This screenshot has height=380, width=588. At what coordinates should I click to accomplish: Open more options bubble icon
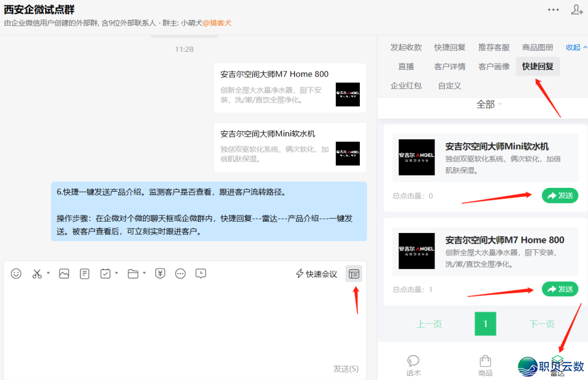pyautogui.click(x=180, y=274)
